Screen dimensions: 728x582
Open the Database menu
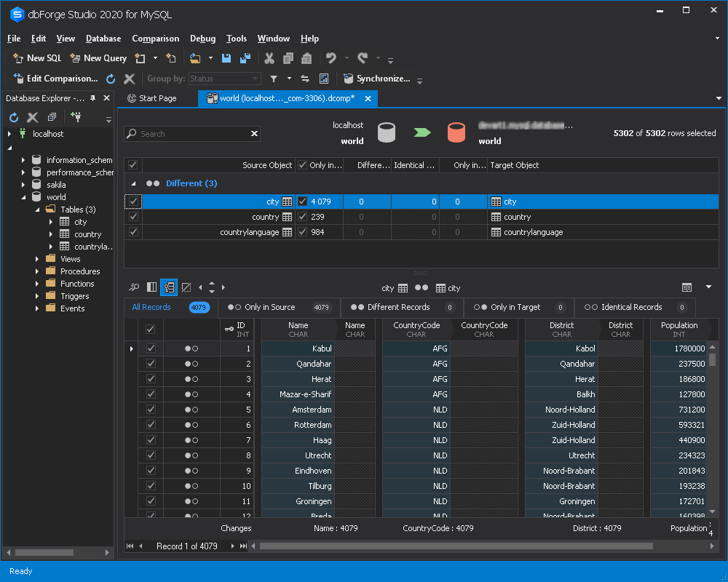[103, 39]
